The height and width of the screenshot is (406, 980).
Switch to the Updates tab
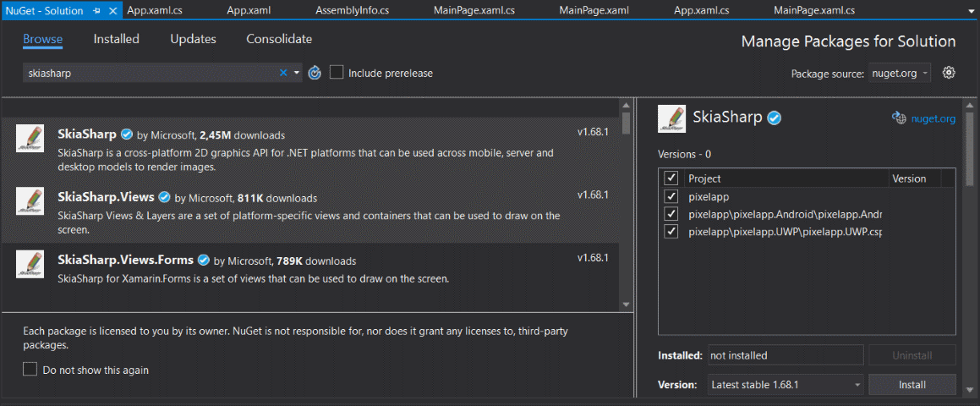click(x=193, y=39)
